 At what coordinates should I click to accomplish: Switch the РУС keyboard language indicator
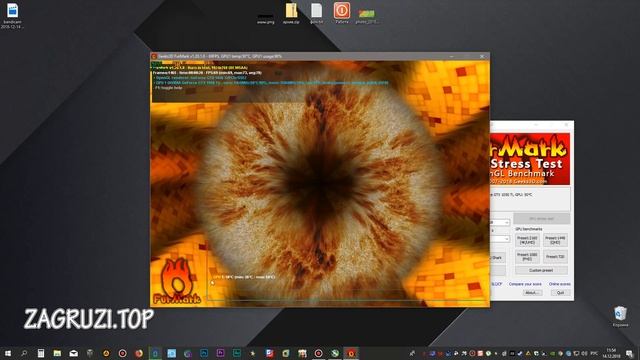pyautogui.click(x=594, y=353)
